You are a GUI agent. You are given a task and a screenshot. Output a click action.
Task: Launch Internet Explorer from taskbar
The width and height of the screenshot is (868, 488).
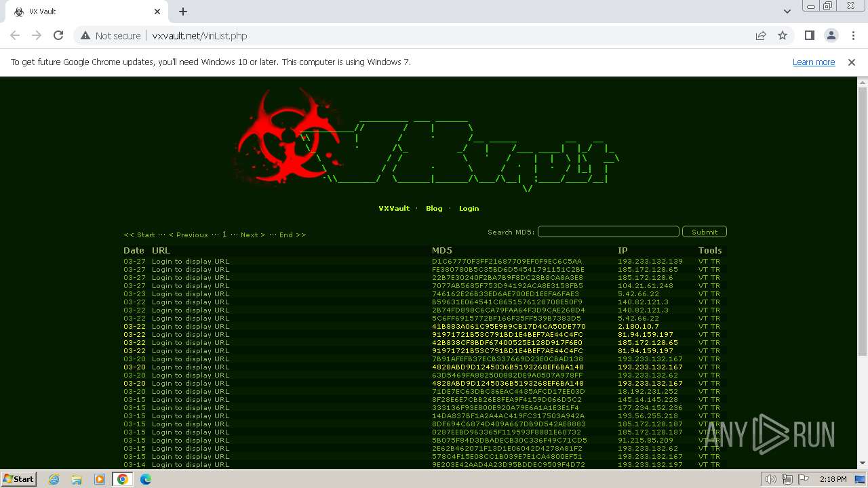(54, 479)
